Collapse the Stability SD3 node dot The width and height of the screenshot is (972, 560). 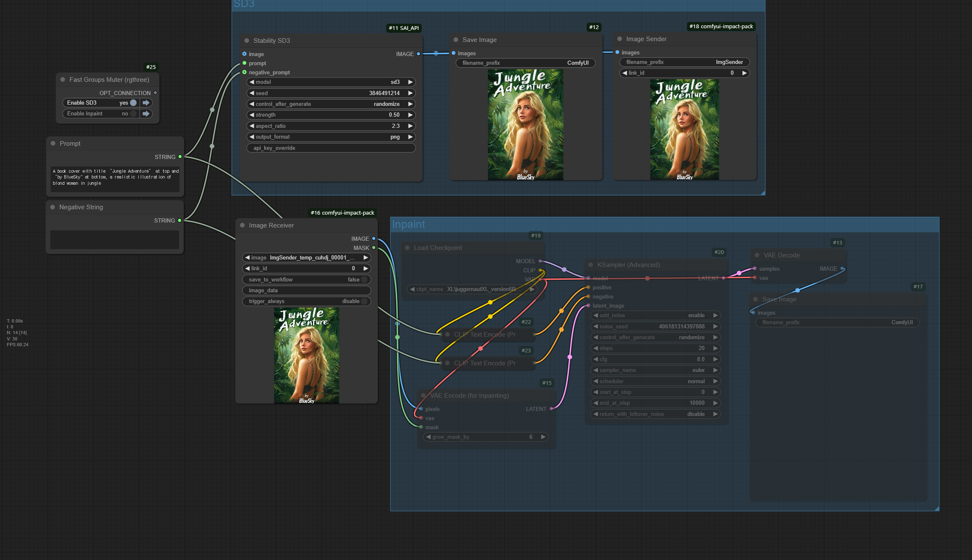[247, 41]
